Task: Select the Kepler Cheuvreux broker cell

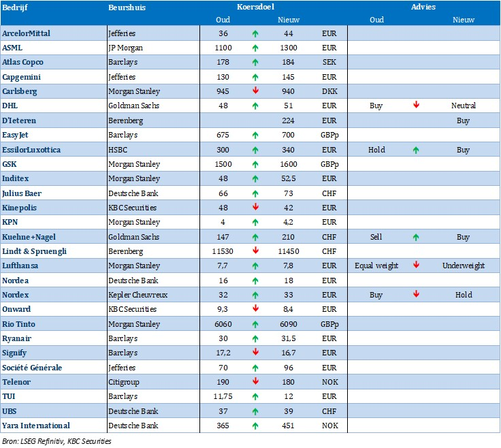Action: tap(136, 295)
